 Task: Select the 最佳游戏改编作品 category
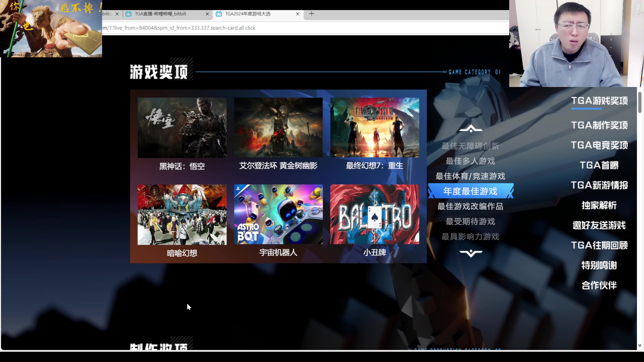click(x=470, y=206)
